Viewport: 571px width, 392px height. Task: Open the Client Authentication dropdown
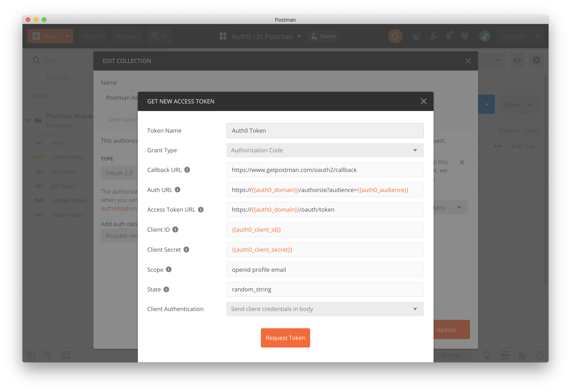(x=325, y=309)
